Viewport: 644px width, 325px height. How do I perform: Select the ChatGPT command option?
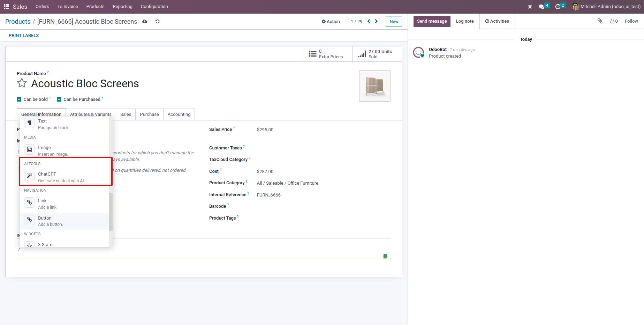pos(65,177)
